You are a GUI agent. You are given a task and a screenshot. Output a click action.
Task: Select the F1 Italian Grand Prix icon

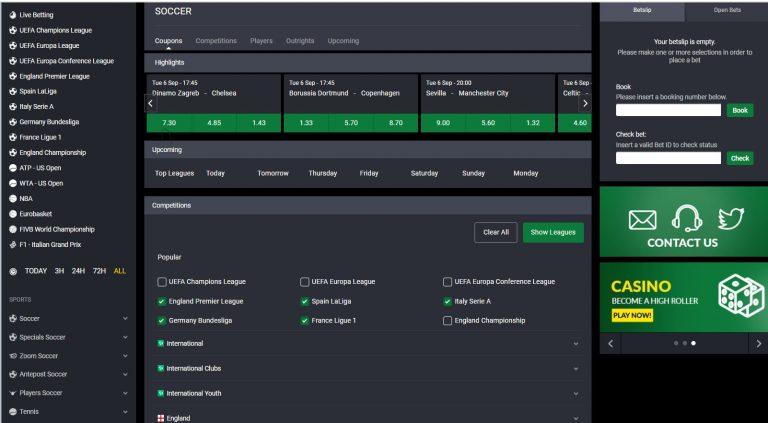pyautogui.click(x=13, y=244)
